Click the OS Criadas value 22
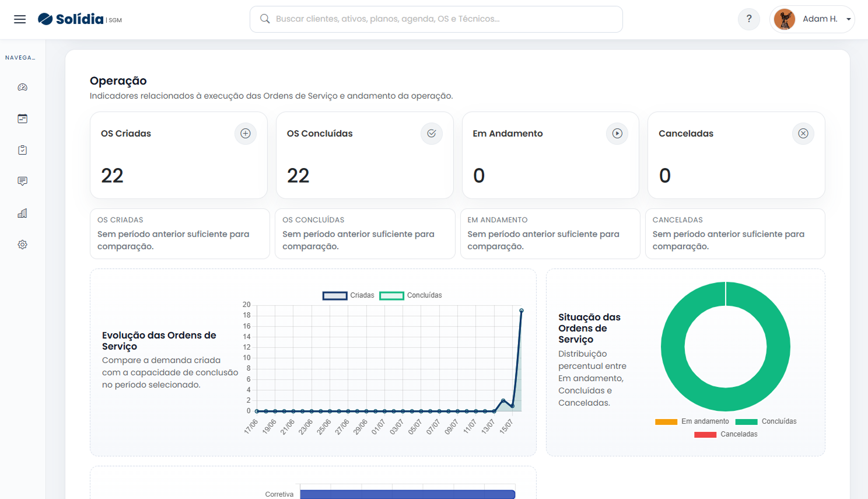Image resolution: width=868 pixels, height=499 pixels. 112,176
